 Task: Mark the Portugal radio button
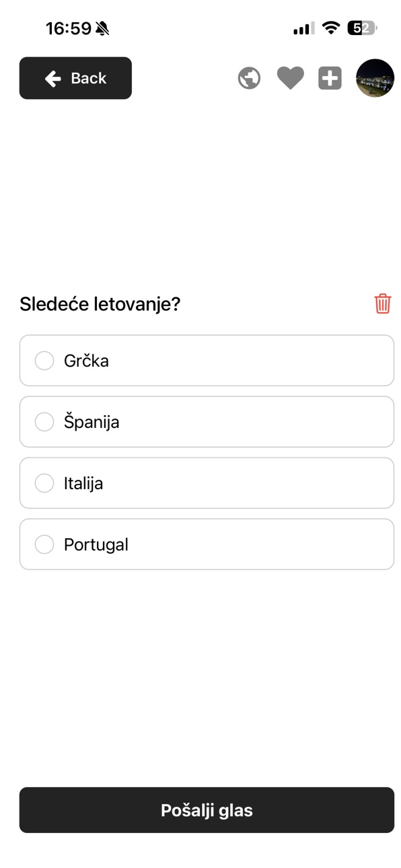coord(44,544)
